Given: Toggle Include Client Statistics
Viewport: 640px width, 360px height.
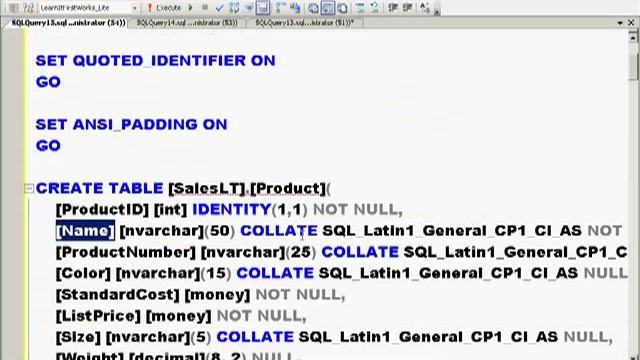Looking at the screenshot, I should click(x=296, y=7).
